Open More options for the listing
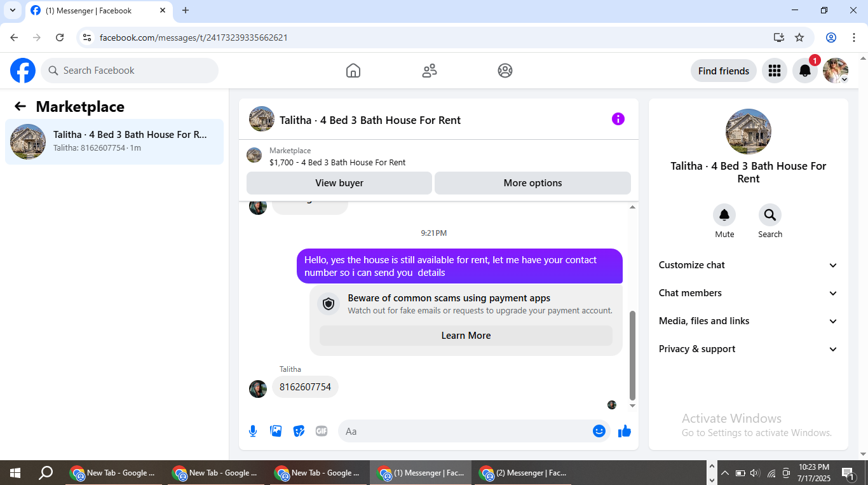This screenshot has height=485, width=868. tap(532, 183)
